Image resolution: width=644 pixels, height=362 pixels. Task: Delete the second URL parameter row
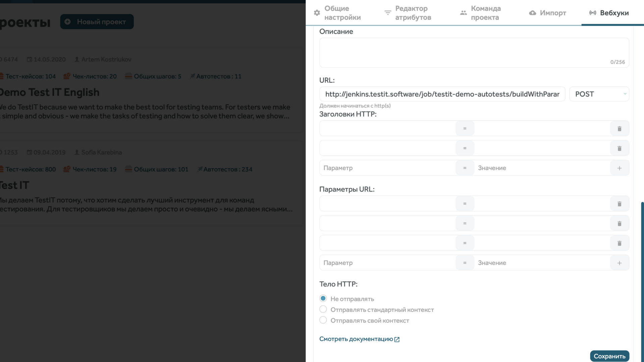coord(619,224)
